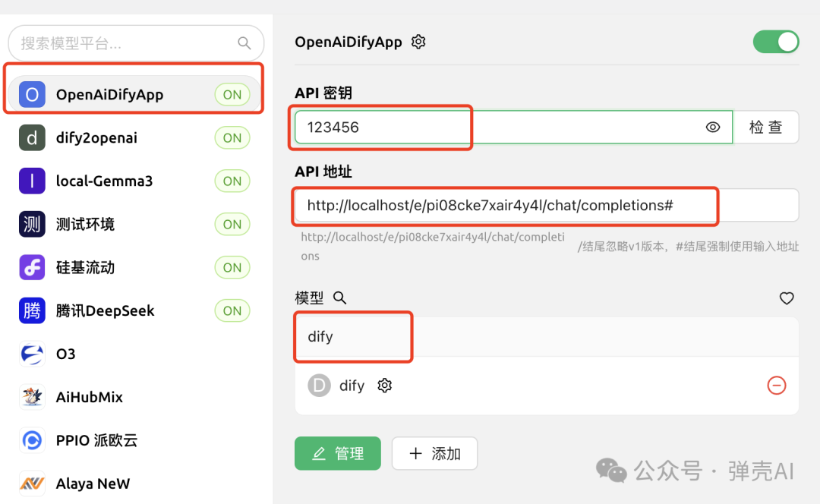The width and height of the screenshot is (820, 504).
Task: Select 腾讯DeepSeek in the provider list
Action: pos(135,310)
